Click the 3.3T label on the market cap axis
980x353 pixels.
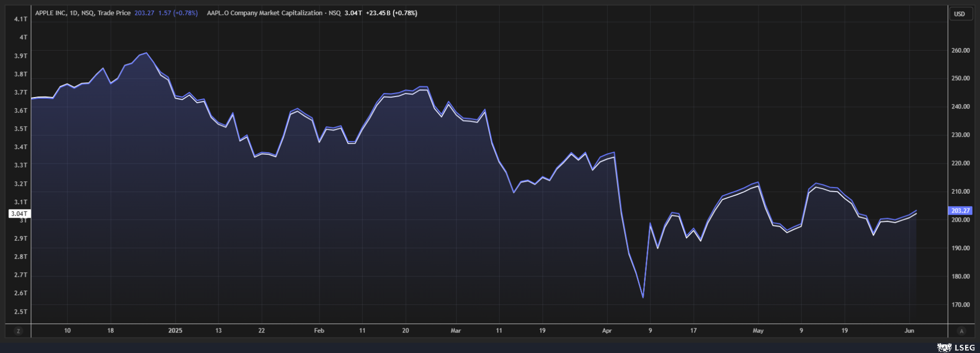21,165
